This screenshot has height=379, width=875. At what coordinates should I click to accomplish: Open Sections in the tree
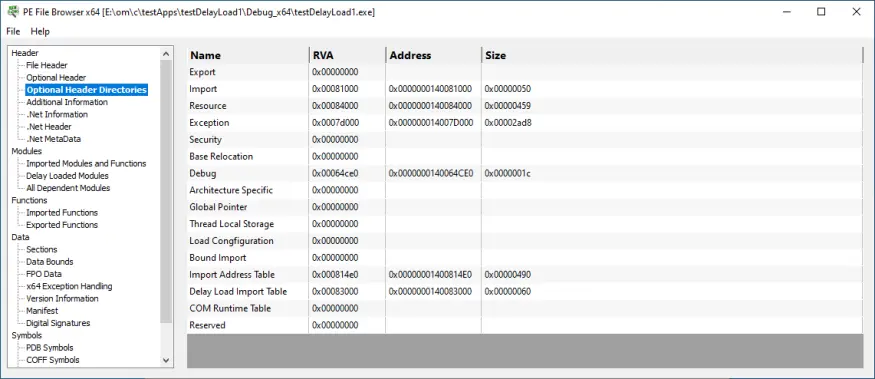click(42, 250)
